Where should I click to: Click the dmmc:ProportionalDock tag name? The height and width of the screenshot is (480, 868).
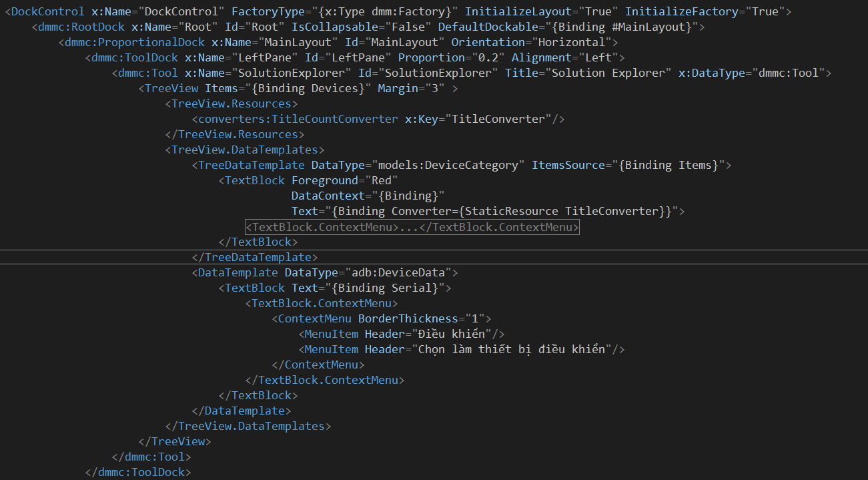[x=134, y=42]
